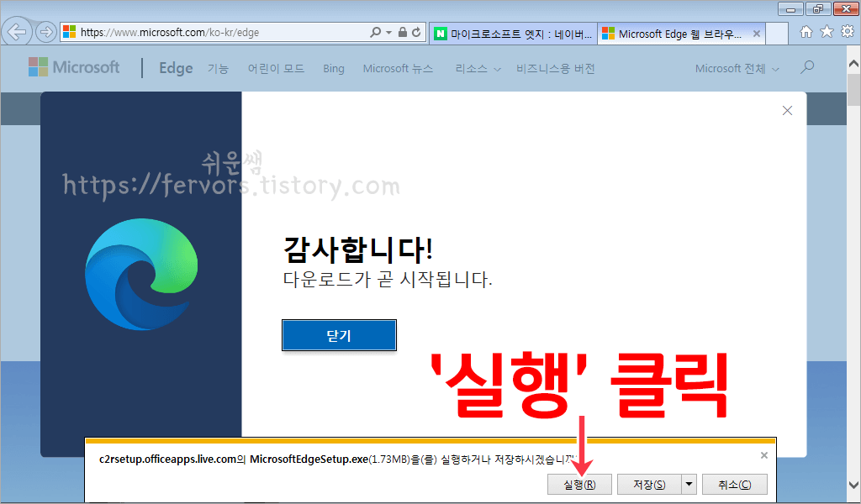Expand the 리소스 dropdown menu
Image resolution: width=861 pixels, height=504 pixels.
(x=478, y=69)
